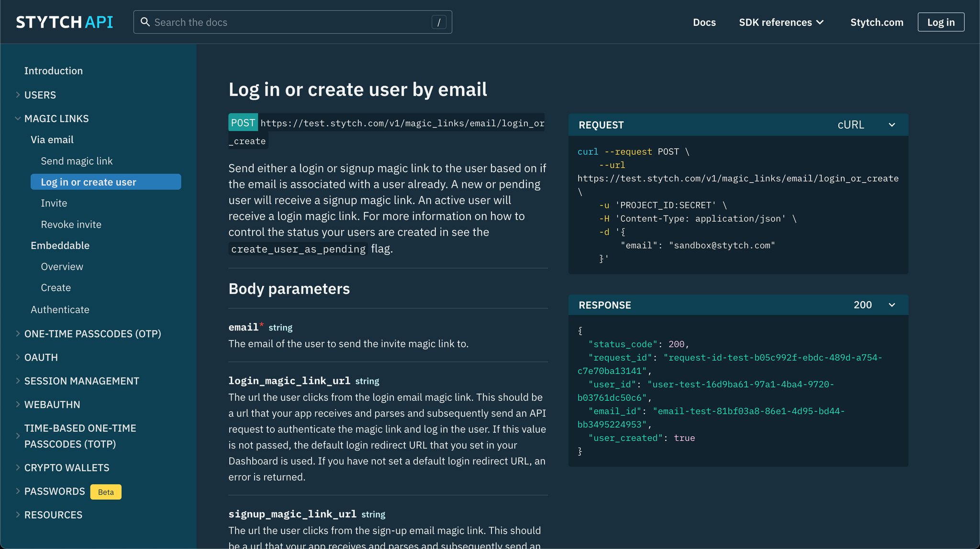This screenshot has height=549, width=980.
Task: Click the Body parameters heading
Action: (x=289, y=289)
